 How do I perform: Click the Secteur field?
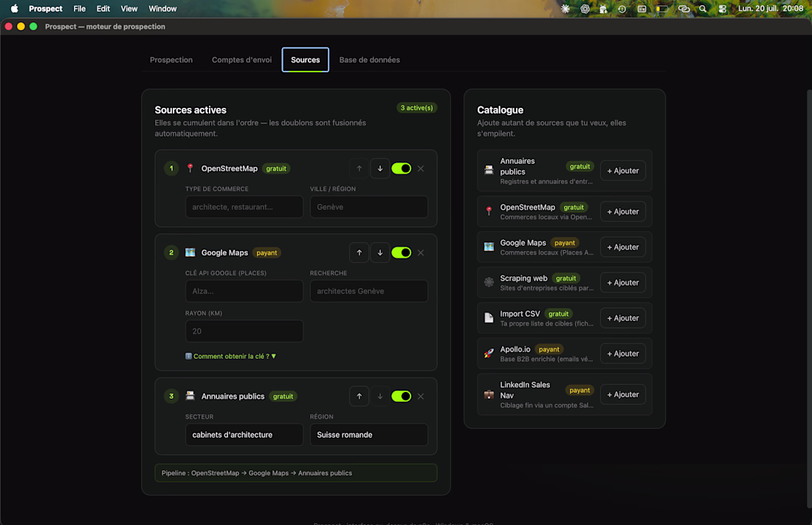coord(244,435)
